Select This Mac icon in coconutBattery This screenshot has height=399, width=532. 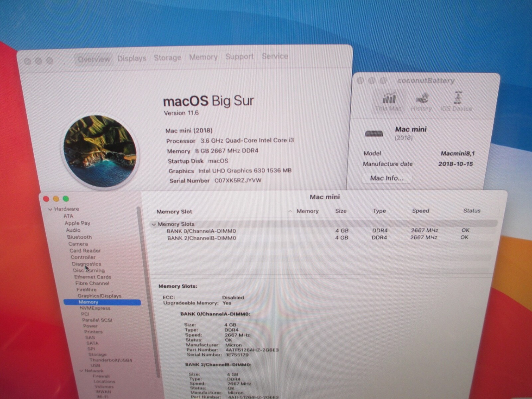pyautogui.click(x=388, y=101)
